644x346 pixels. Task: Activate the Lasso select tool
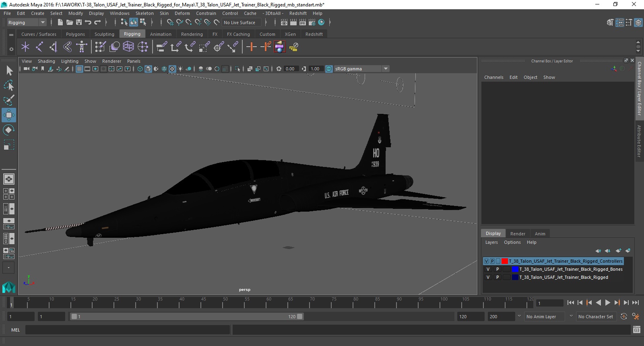9,85
